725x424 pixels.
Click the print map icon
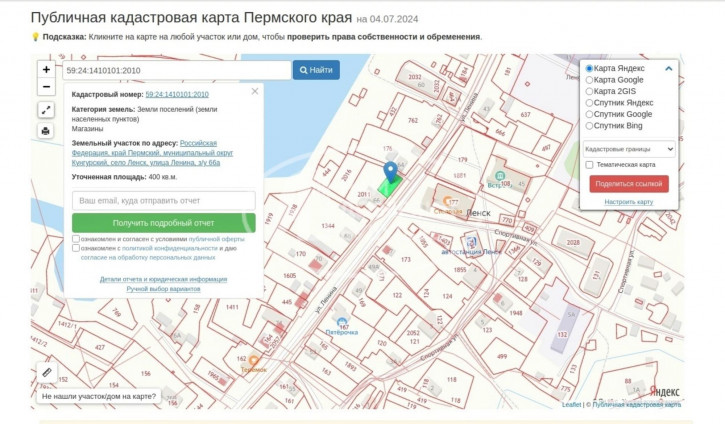(x=46, y=131)
